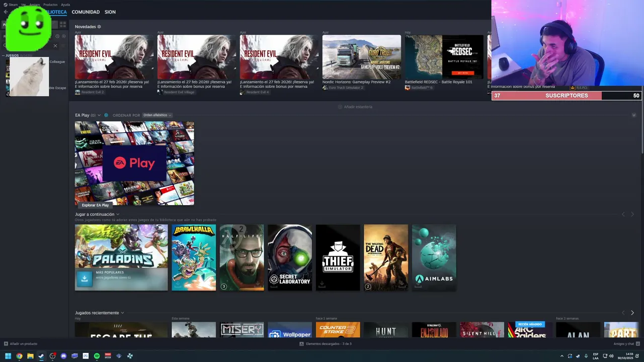Viewport: 644px width, 362px height.
Task: Click the blue EA Play shelf indicator
Action: (106, 115)
